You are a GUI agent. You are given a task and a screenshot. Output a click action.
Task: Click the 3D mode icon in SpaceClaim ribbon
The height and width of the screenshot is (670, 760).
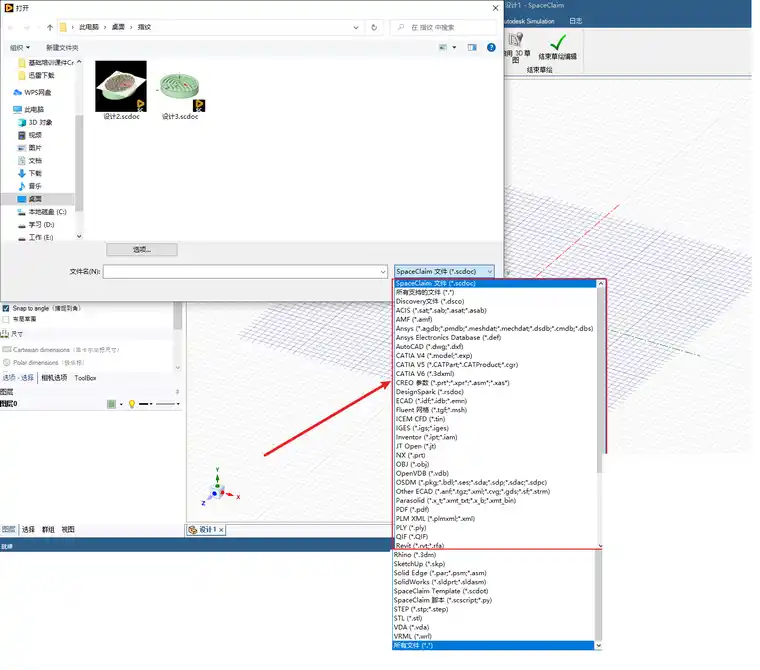[516, 39]
